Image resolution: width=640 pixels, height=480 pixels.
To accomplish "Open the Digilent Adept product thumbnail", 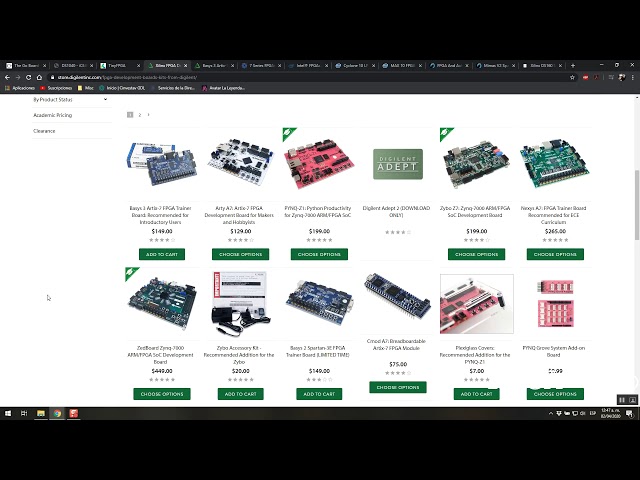I will point(398,164).
